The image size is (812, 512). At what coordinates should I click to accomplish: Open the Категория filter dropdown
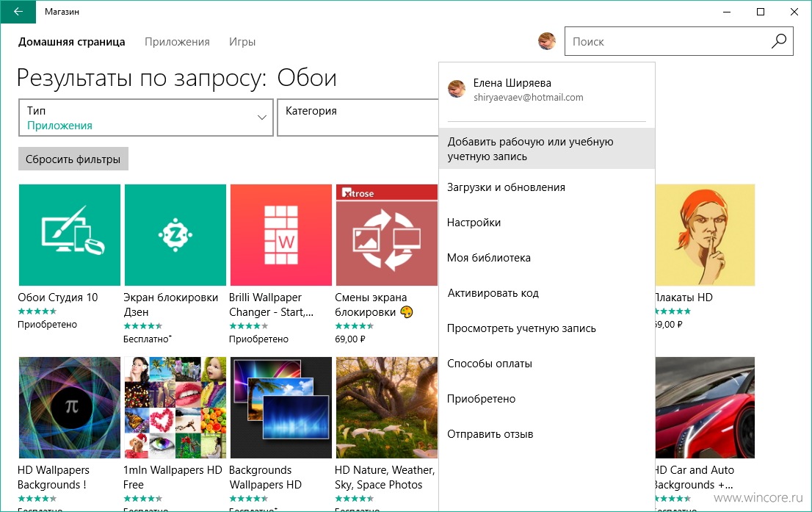(358, 118)
